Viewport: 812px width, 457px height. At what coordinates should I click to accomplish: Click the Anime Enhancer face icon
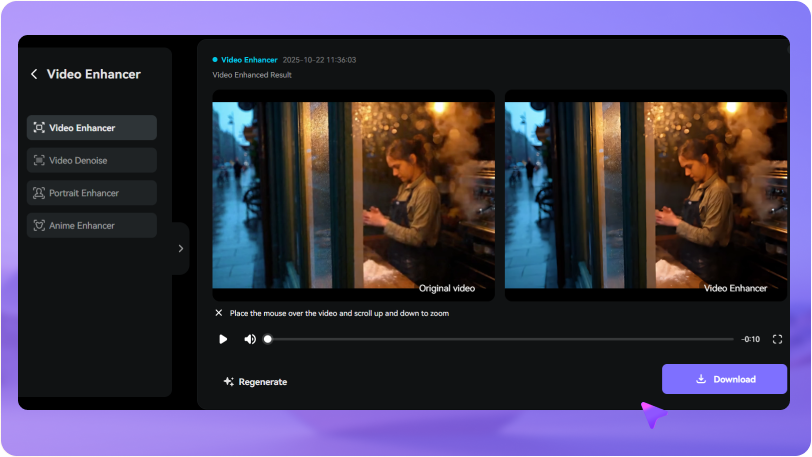(x=39, y=225)
